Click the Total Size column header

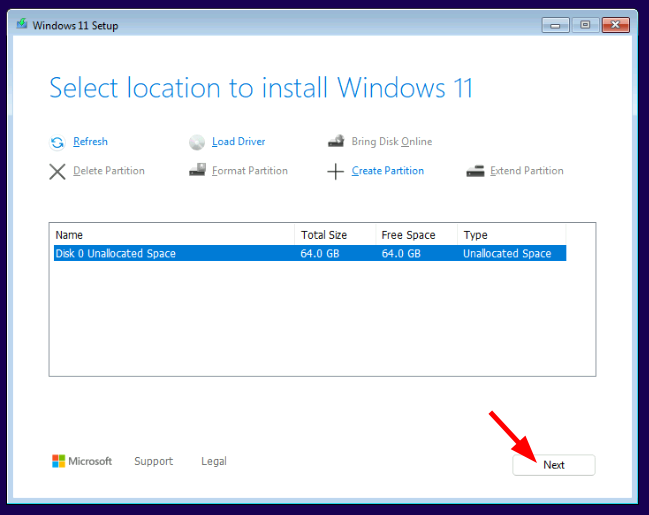tap(335, 235)
